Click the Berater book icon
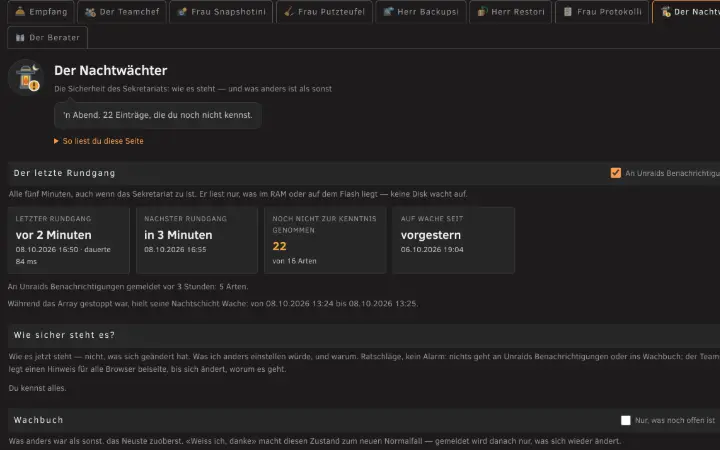Screen dimensions: 720x450 (x=20, y=38)
